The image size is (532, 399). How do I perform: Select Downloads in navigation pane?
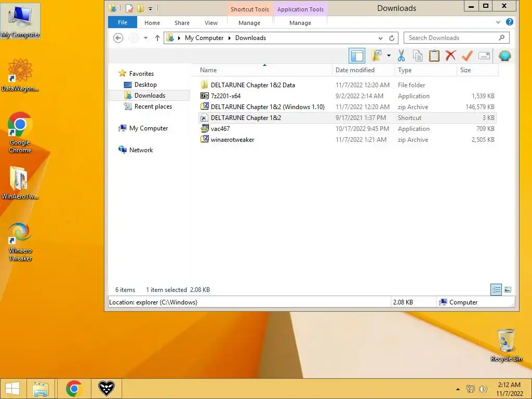pos(149,96)
